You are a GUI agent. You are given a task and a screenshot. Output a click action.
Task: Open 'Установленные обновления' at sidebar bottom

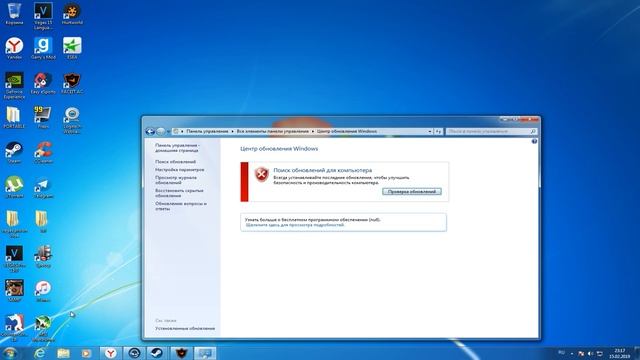185,329
